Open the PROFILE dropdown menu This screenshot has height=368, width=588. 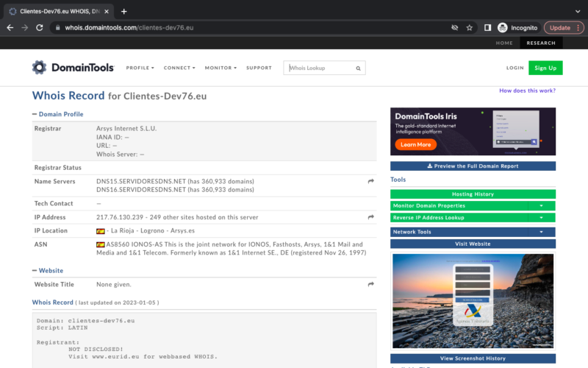point(140,68)
